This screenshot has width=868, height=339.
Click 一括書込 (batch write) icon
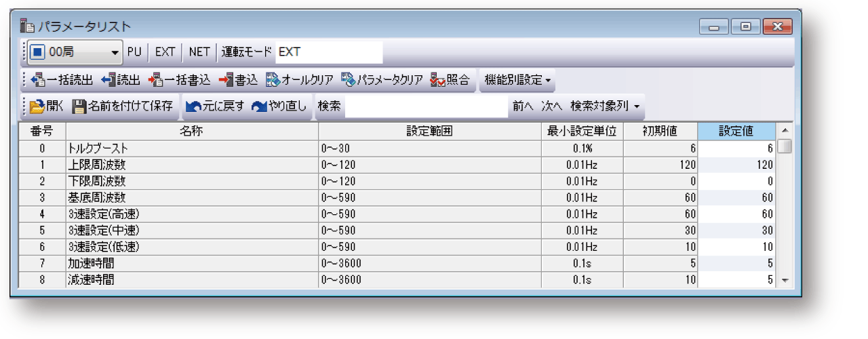155,80
